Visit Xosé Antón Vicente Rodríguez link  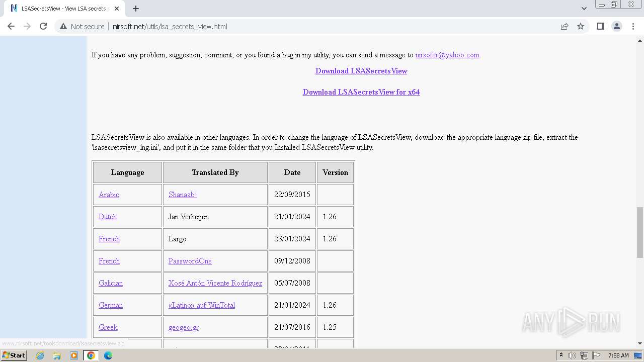tap(215, 283)
